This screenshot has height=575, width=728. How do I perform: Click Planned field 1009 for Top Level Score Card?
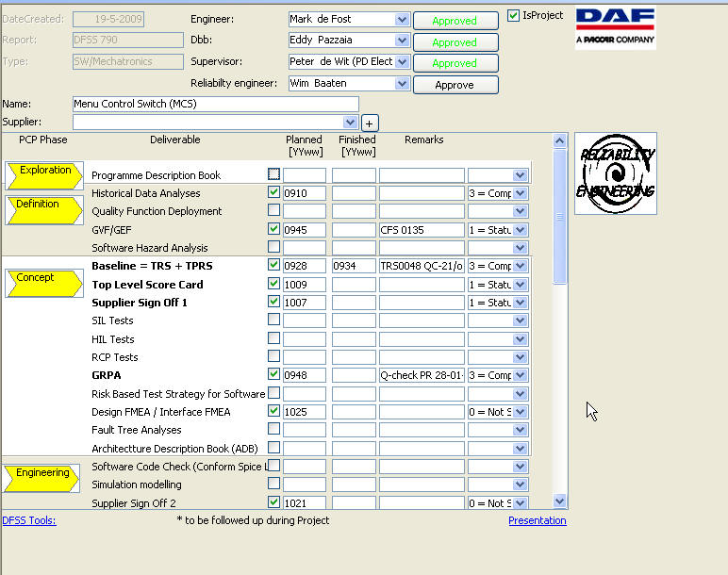[305, 285]
